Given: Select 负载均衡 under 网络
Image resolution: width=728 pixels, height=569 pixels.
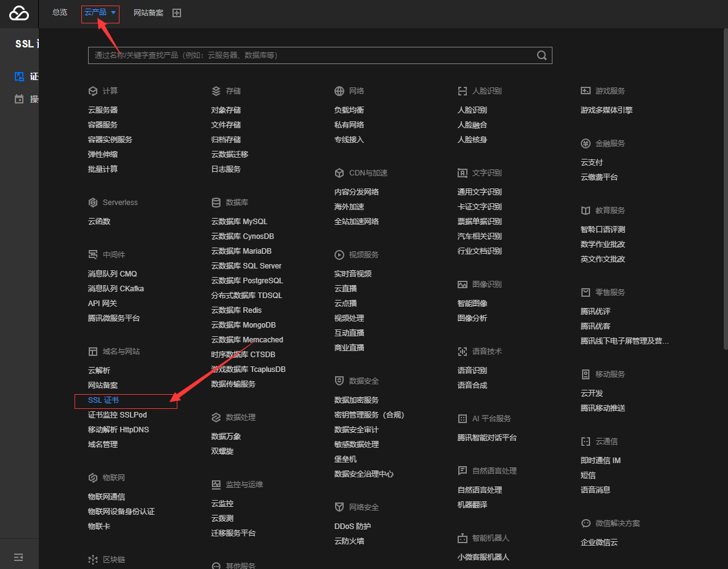Looking at the screenshot, I should pyautogui.click(x=349, y=110).
